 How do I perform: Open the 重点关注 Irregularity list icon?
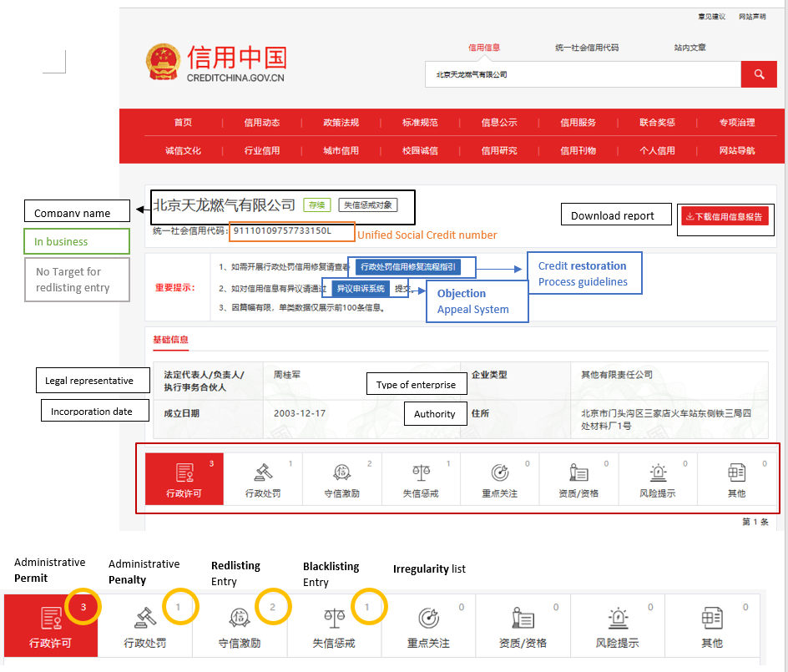(x=499, y=478)
